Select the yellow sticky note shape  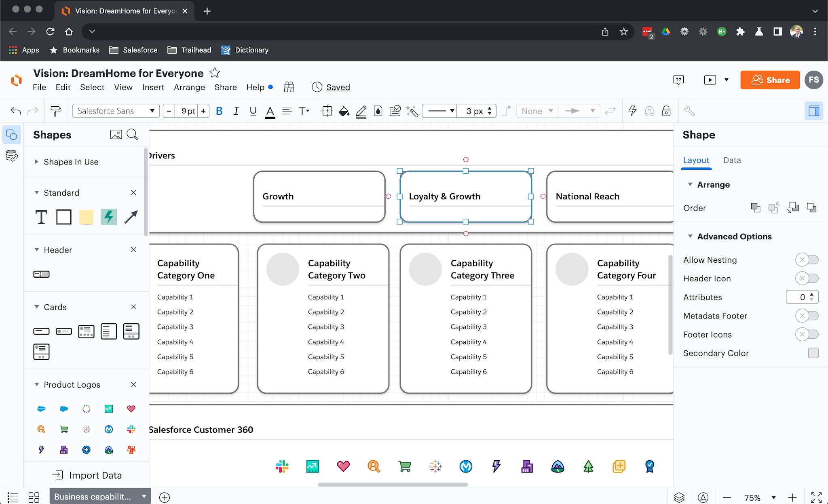tap(86, 217)
